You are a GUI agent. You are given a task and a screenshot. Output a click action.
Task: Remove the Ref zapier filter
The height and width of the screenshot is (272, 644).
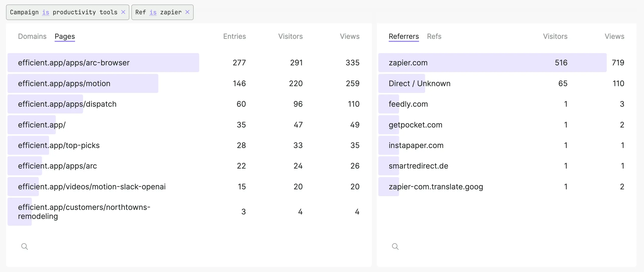(x=187, y=12)
